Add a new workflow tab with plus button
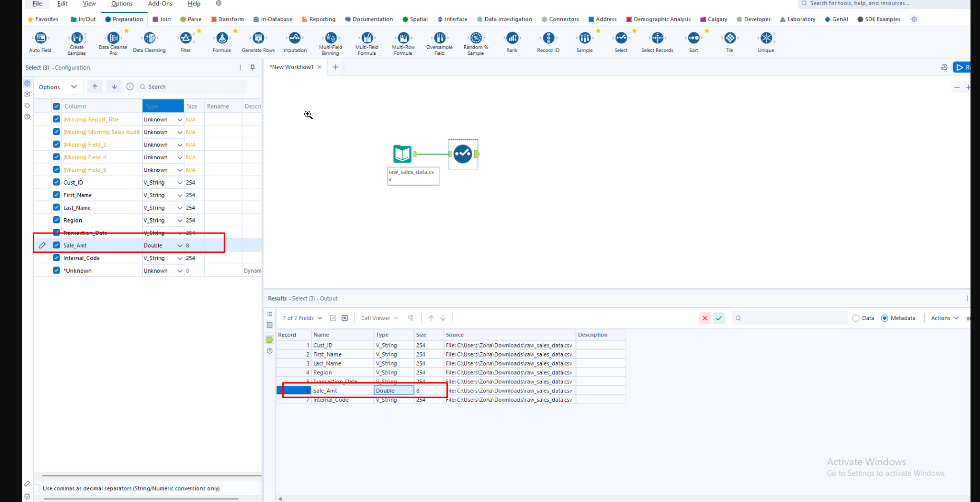 (335, 67)
